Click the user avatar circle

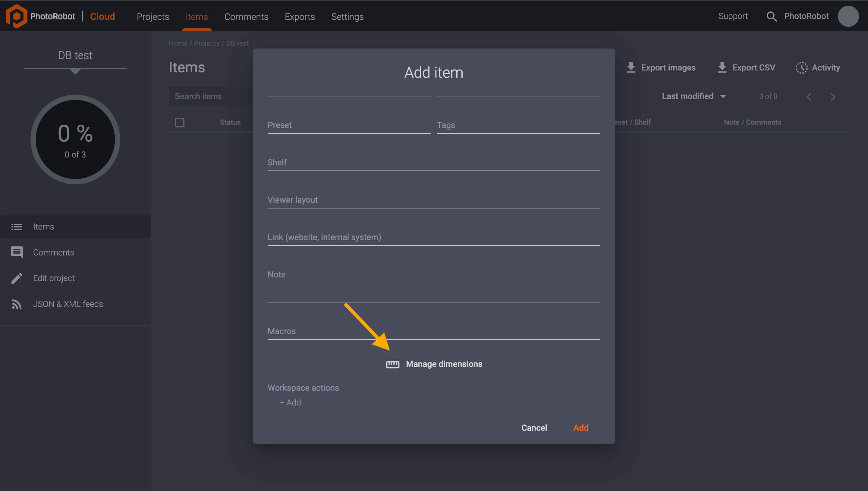pos(848,16)
